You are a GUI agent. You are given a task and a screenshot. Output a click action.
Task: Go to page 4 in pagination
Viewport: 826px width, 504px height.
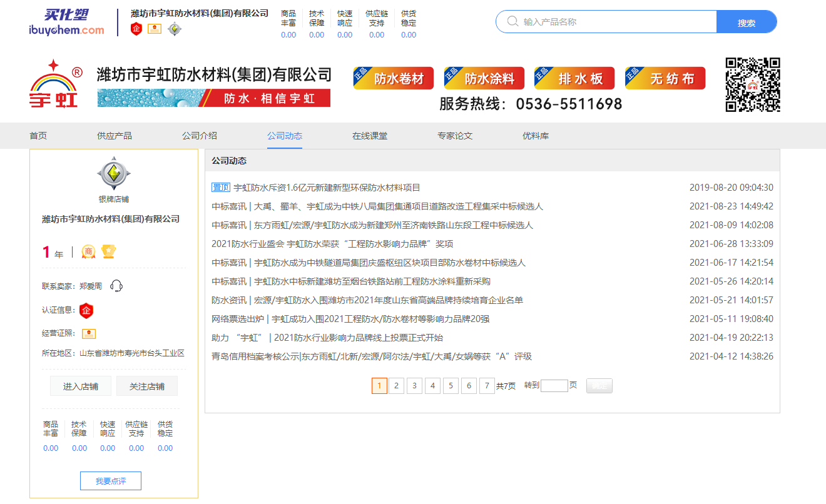point(432,386)
